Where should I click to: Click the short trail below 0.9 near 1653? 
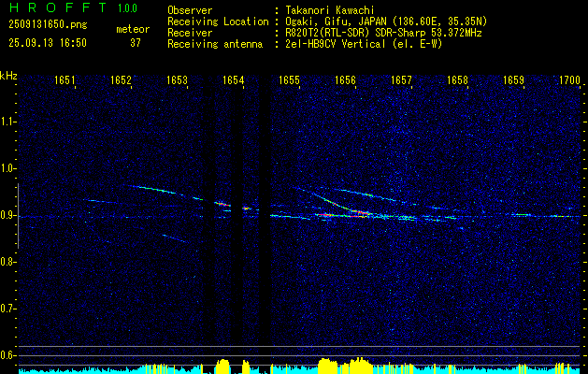pyautogui.click(x=175, y=238)
